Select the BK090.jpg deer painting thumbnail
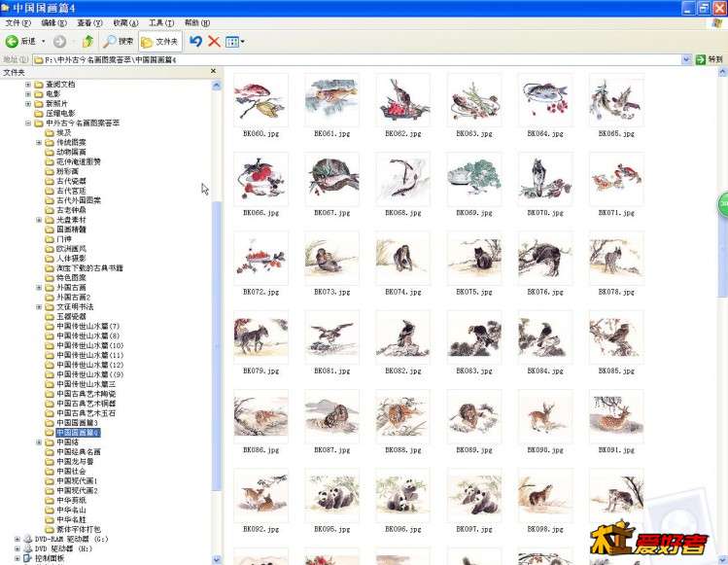The width and height of the screenshot is (728, 565). (x=545, y=416)
